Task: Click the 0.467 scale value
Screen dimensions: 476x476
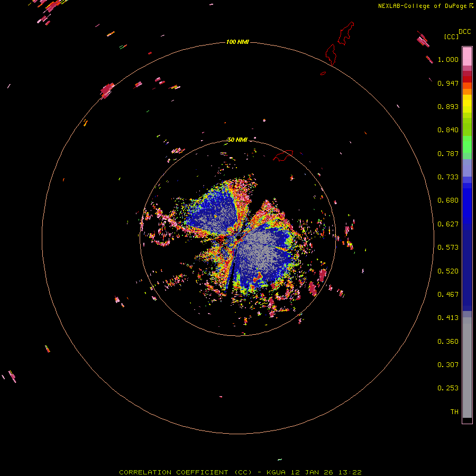Action: tap(448, 295)
